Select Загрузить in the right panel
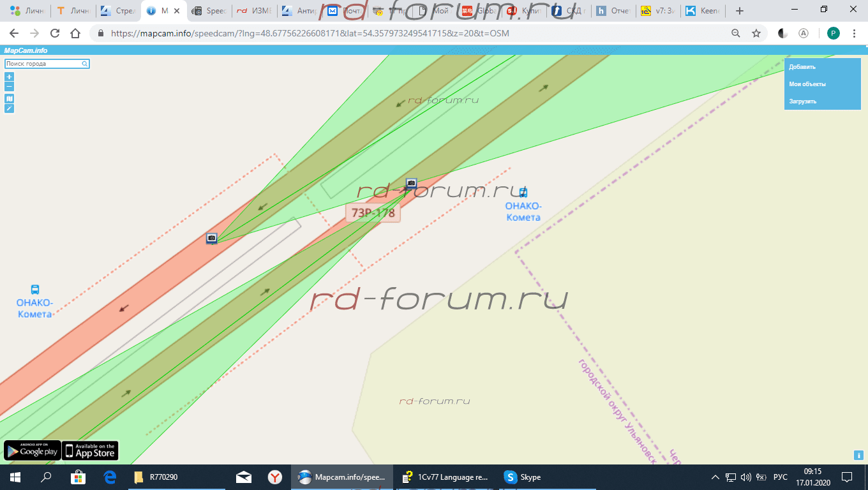This screenshot has height=490, width=868. pos(803,101)
